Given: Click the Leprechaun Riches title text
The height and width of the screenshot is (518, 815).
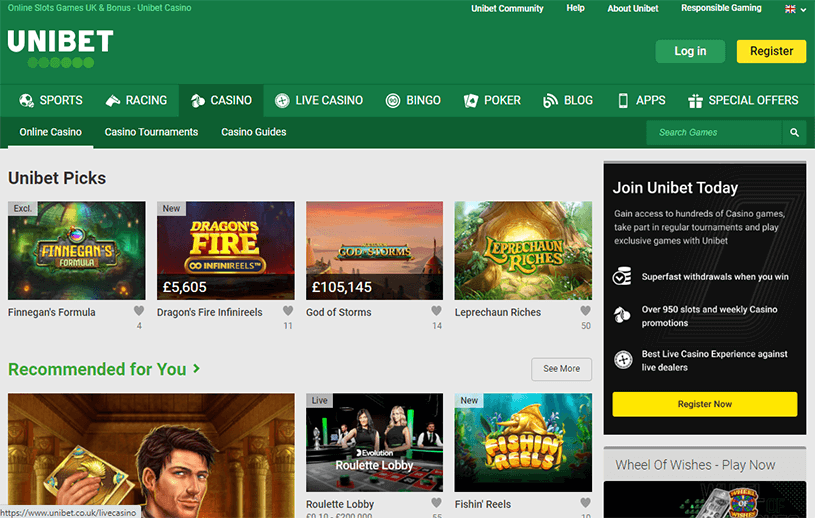Looking at the screenshot, I should (x=498, y=312).
